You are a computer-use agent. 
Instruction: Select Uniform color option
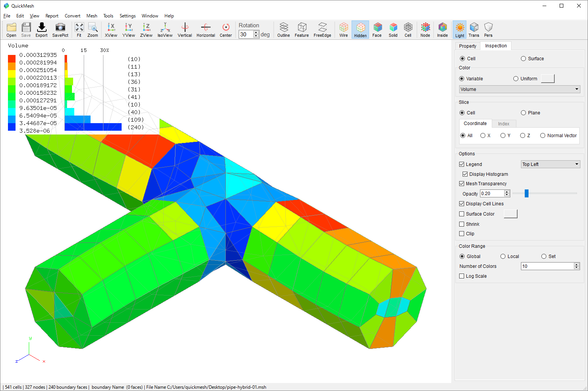516,79
